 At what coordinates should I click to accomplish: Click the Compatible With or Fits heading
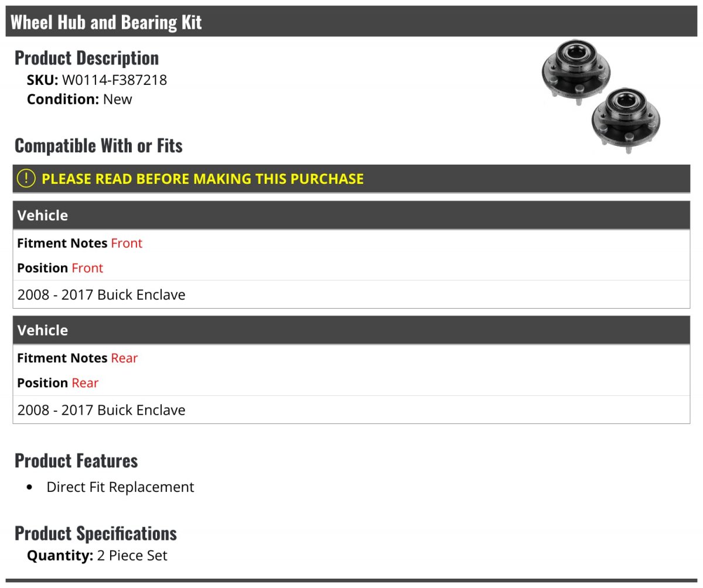[x=98, y=145]
